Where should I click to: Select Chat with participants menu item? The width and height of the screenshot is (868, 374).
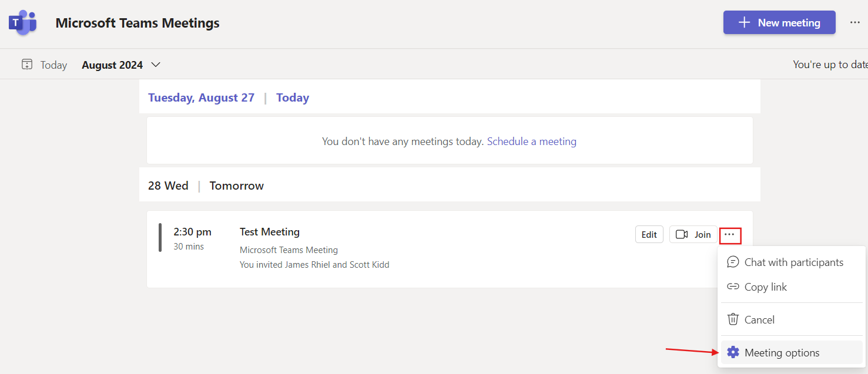pyautogui.click(x=792, y=262)
